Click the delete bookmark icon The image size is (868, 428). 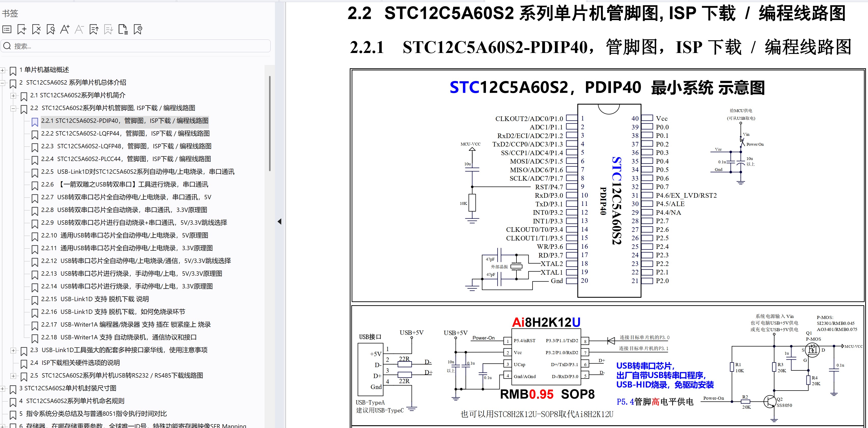[36, 30]
